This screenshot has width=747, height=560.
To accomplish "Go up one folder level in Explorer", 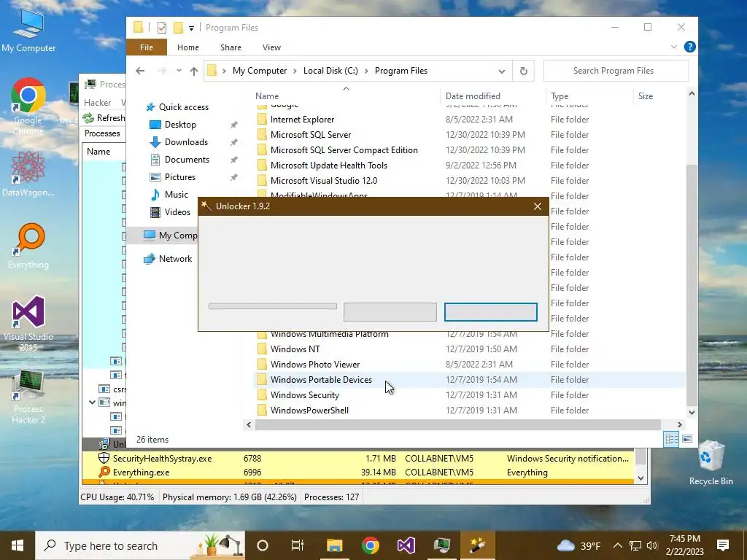I will coord(194,71).
